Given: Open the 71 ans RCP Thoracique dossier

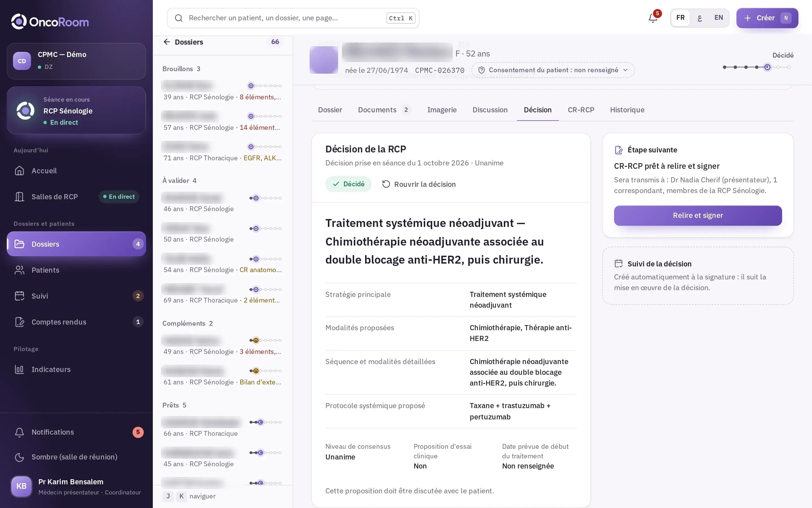Looking at the screenshot, I should tap(222, 152).
